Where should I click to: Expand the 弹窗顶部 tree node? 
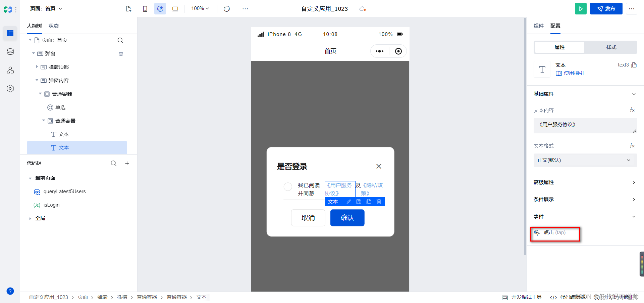(x=37, y=67)
